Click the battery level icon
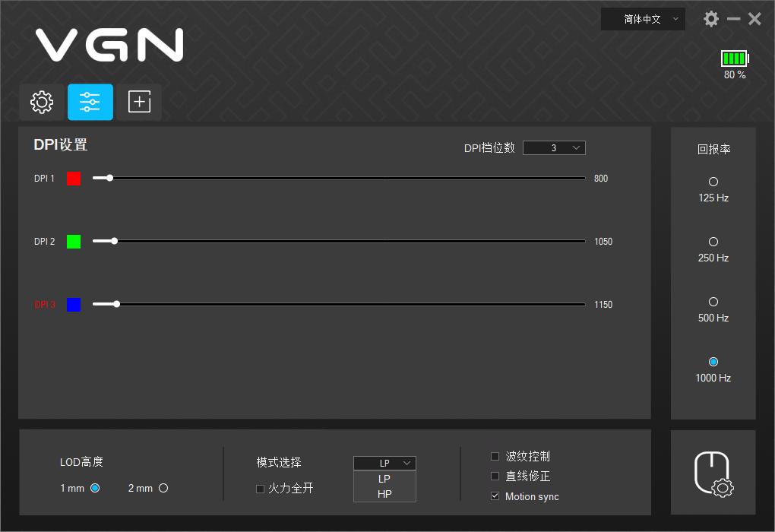775x532 pixels. (x=735, y=59)
